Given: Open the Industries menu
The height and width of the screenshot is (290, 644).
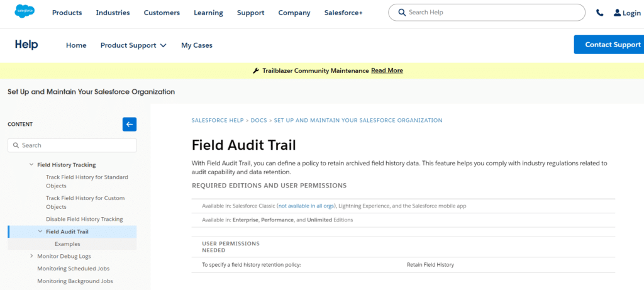Looking at the screenshot, I should click(113, 13).
